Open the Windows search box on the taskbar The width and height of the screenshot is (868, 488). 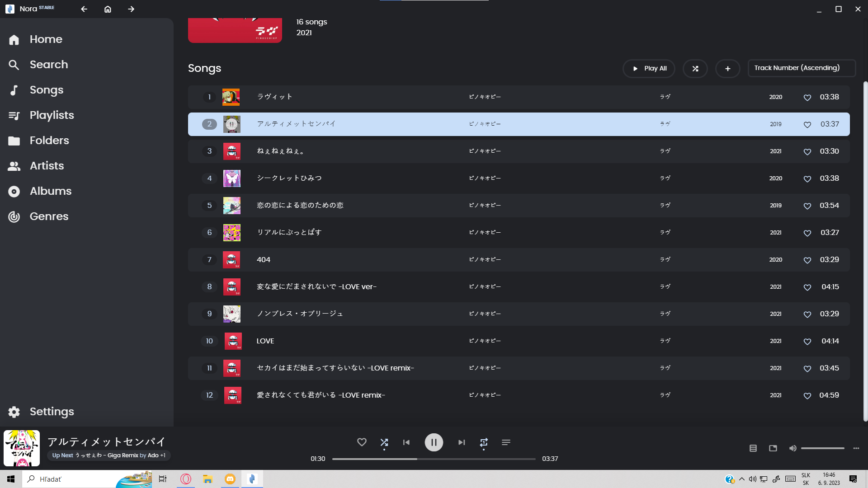click(68, 479)
